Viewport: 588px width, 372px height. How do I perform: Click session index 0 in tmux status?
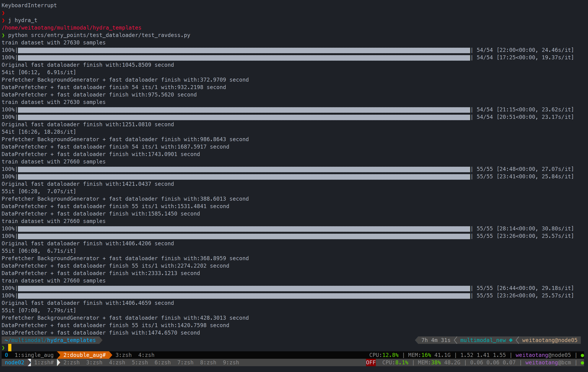click(x=6, y=355)
